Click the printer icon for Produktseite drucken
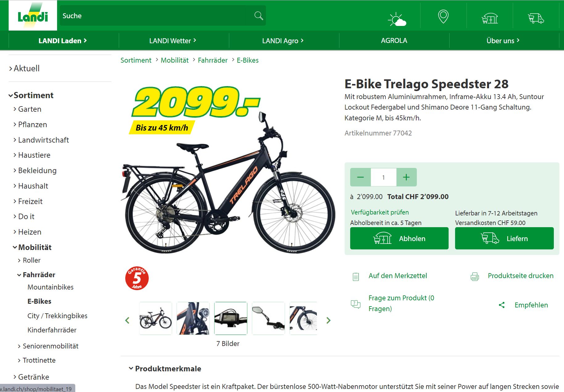This screenshot has height=392, width=564. click(x=475, y=277)
